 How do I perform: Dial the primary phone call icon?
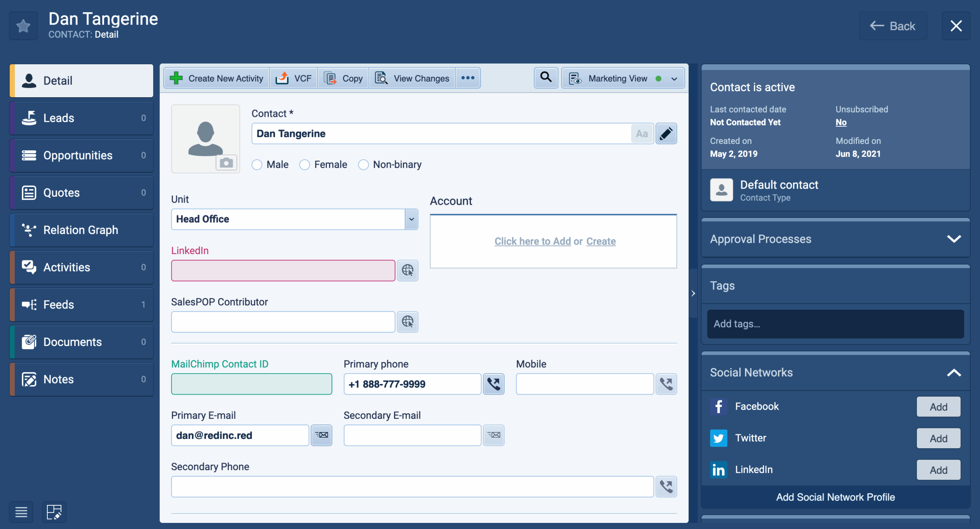click(x=493, y=384)
